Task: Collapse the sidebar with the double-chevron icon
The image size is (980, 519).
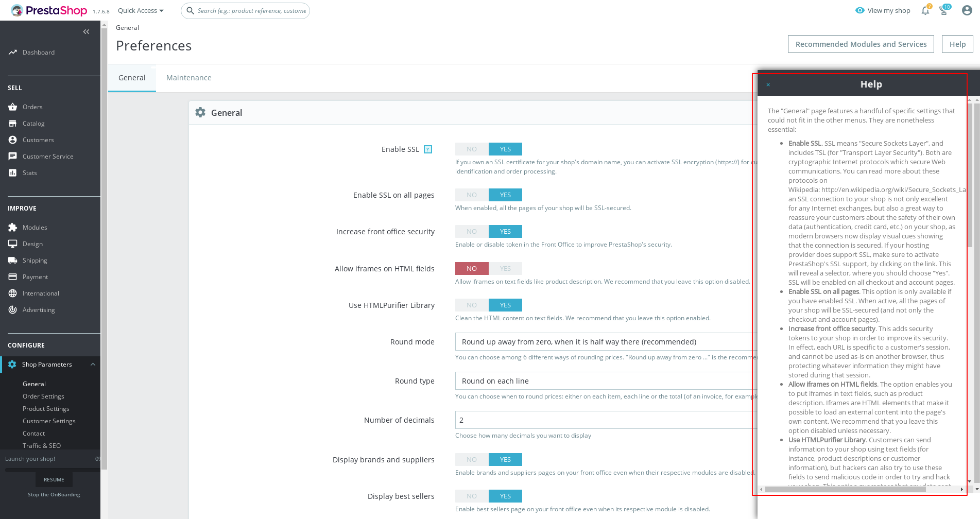Action: (86, 32)
